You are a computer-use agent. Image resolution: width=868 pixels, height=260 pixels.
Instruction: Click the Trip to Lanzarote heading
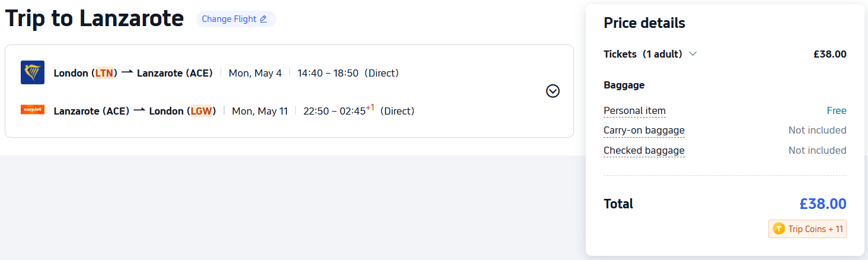[x=94, y=18]
